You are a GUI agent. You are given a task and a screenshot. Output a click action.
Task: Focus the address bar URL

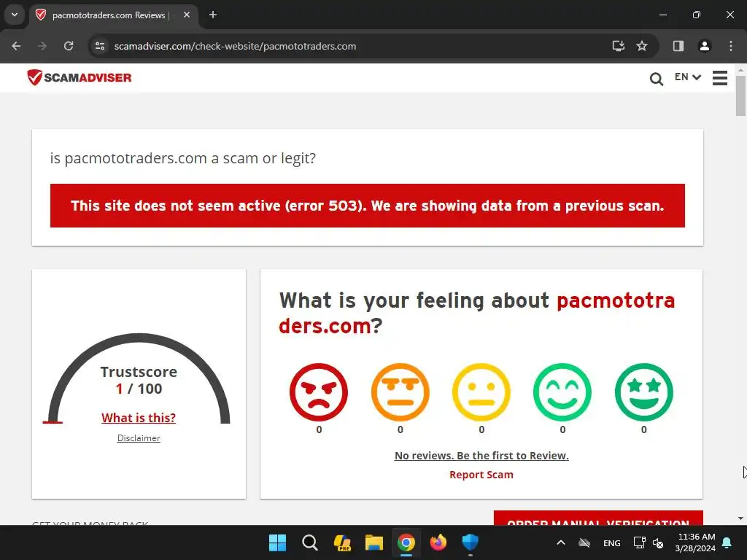235,46
